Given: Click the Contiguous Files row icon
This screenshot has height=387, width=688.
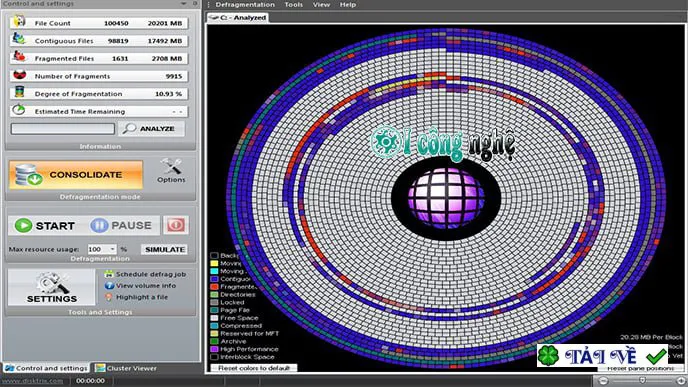Looking at the screenshot, I should click(x=19, y=39).
